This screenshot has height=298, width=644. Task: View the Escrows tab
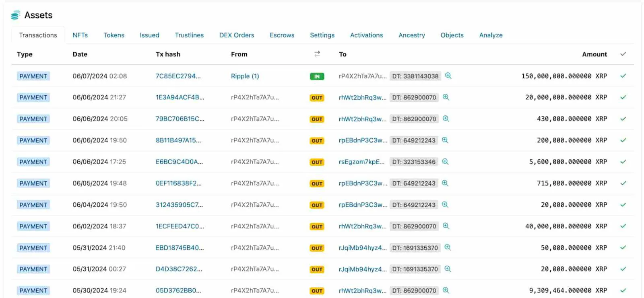[x=282, y=35]
